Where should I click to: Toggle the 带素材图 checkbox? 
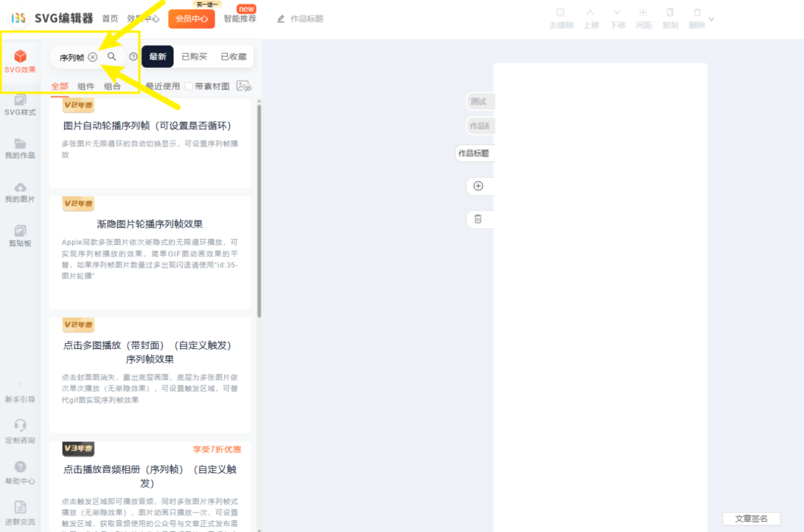tap(189, 86)
